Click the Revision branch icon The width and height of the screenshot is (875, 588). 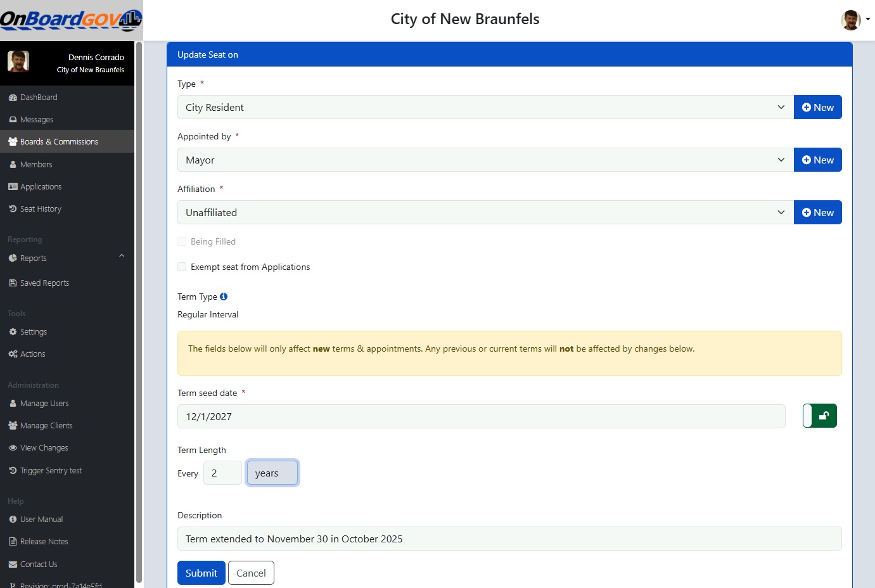tap(13, 585)
